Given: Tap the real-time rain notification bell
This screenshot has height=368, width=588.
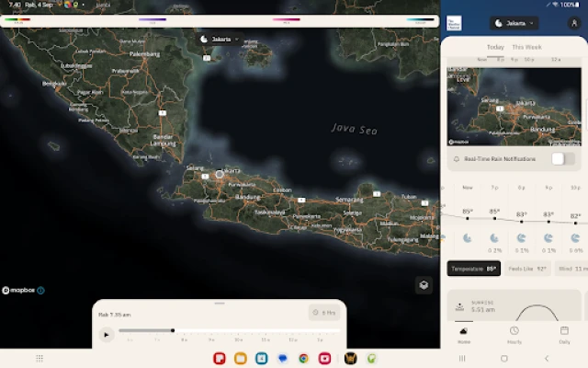Looking at the screenshot, I should click(457, 159).
